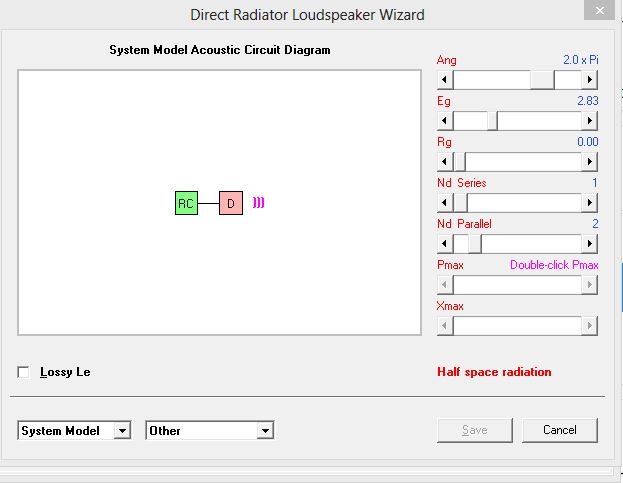Screen dimensions: 623x483
Task: Click the Xmax right arrow
Action: [590, 326]
